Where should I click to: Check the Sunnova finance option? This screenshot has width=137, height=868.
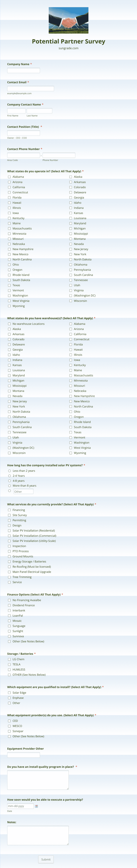tap(9, 636)
